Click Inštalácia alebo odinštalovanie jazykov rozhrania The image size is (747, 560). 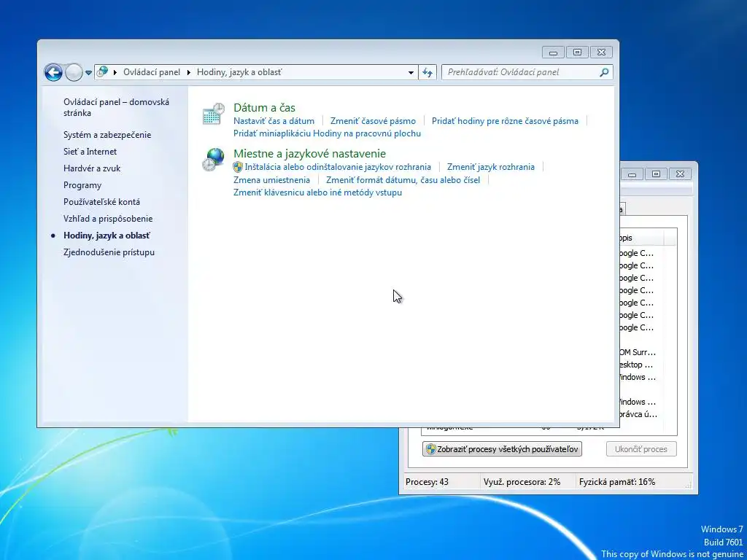[x=338, y=167]
